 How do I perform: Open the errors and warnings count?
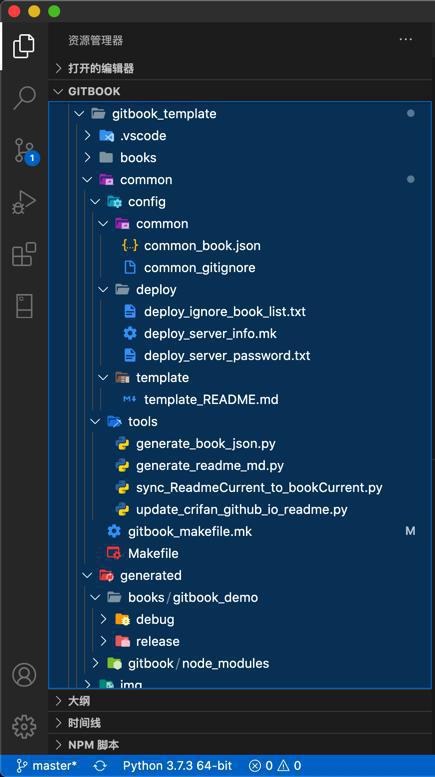(275, 766)
